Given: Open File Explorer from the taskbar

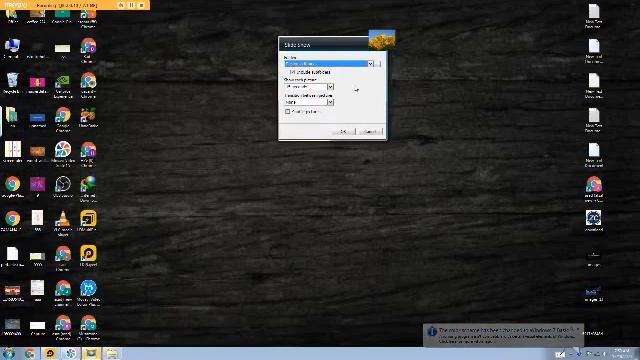Looking at the screenshot, I should click(x=112, y=353).
